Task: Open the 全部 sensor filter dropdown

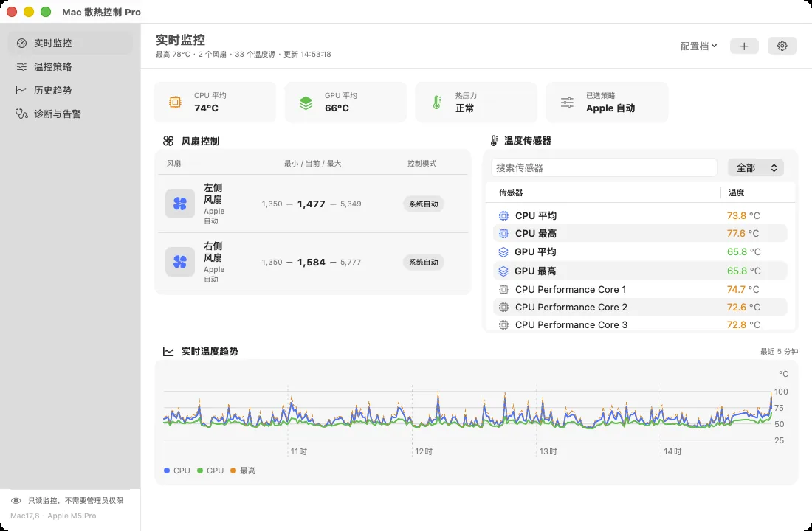Action: [x=756, y=167]
